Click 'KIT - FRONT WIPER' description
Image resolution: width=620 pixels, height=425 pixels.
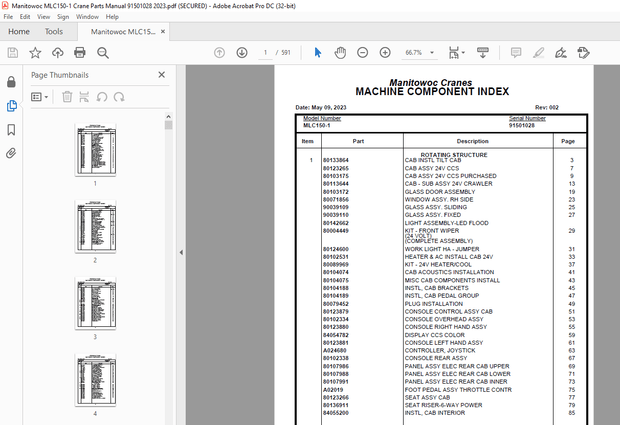tap(432, 230)
